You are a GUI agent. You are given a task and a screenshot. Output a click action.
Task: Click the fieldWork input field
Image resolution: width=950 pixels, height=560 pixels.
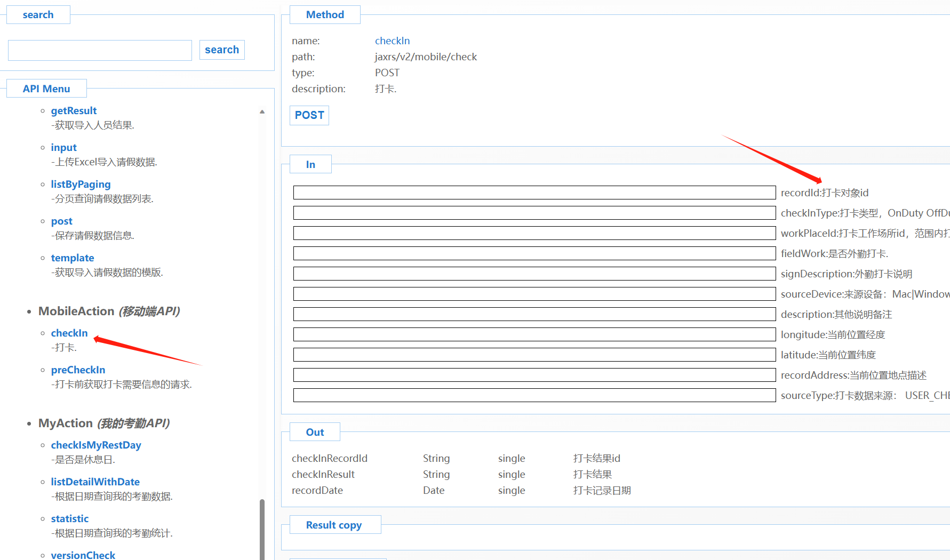[x=534, y=253]
